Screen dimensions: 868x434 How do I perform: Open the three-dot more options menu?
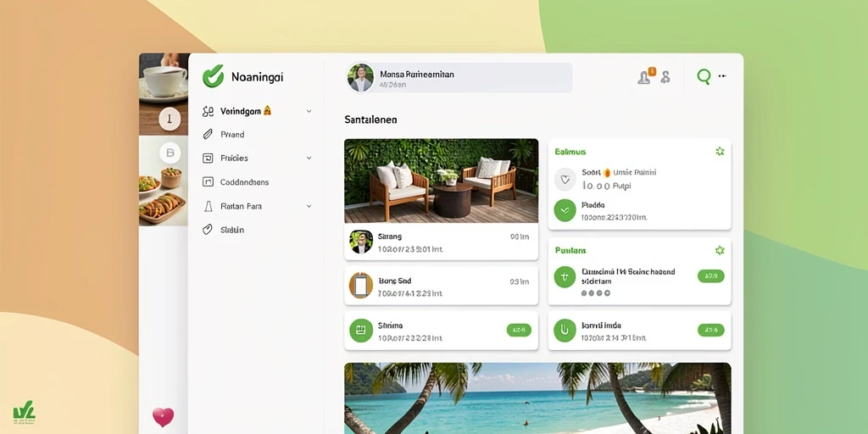coord(722,76)
